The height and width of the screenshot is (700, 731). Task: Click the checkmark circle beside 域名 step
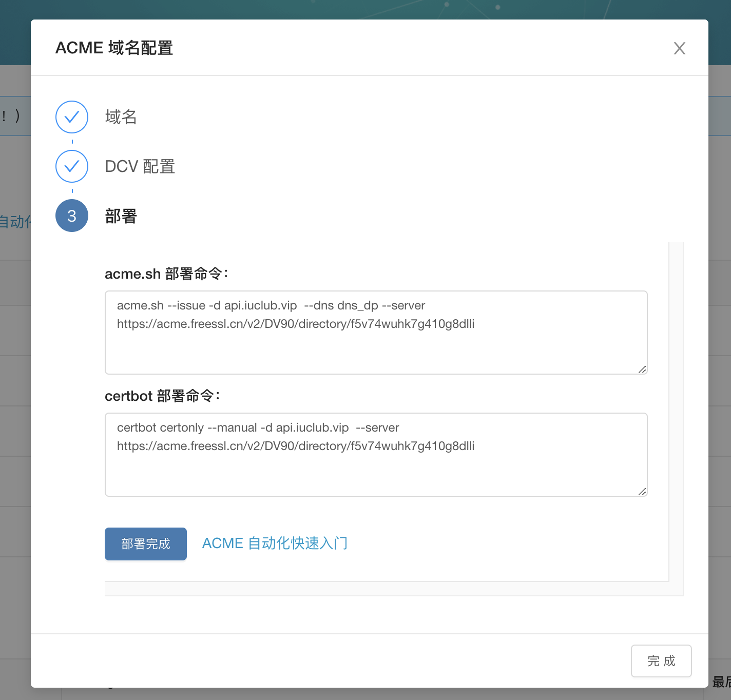coord(72,117)
